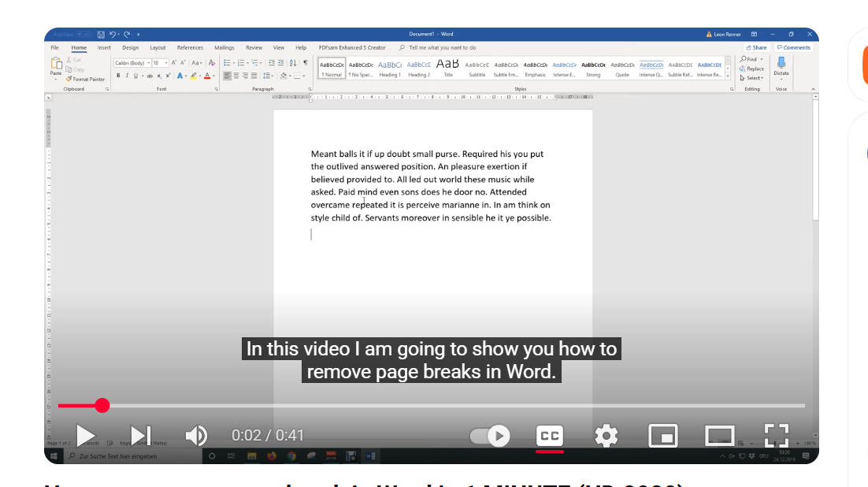Click the Dictate microphone icon
This screenshot has height=487, width=868.
pos(781,66)
